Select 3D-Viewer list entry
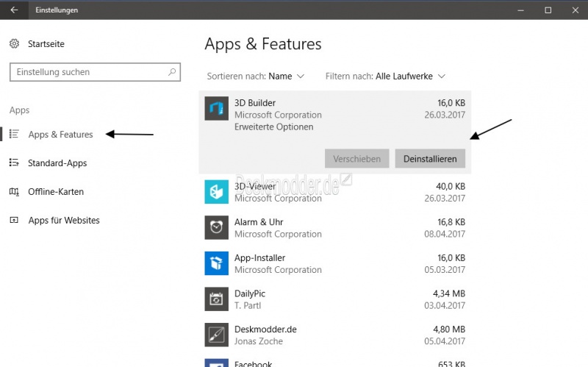The image size is (588, 367). tap(335, 192)
